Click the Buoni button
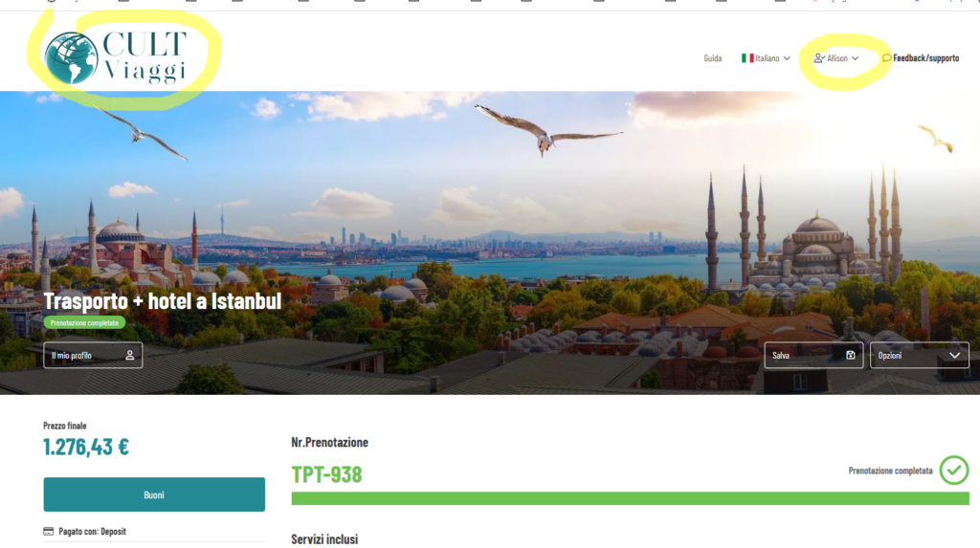This screenshot has width=980, height=548. coord(154,494)
